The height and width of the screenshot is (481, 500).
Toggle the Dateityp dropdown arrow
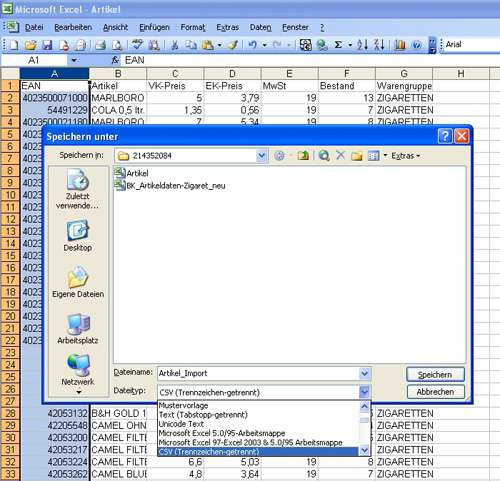click(x=365, y=392)
